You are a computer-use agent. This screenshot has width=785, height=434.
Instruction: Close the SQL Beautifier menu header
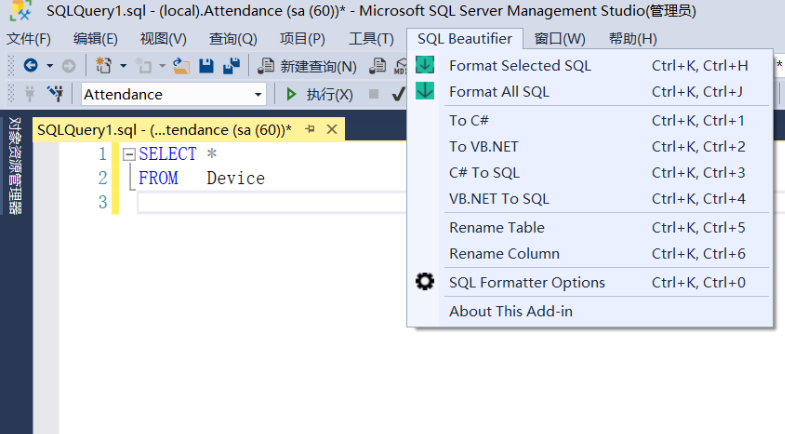coord(465,39)
